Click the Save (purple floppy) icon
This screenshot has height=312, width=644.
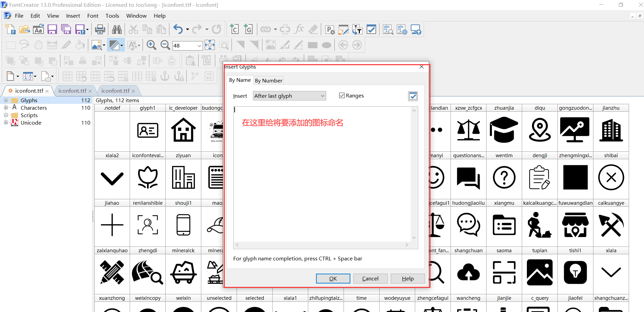pos(52,30)
